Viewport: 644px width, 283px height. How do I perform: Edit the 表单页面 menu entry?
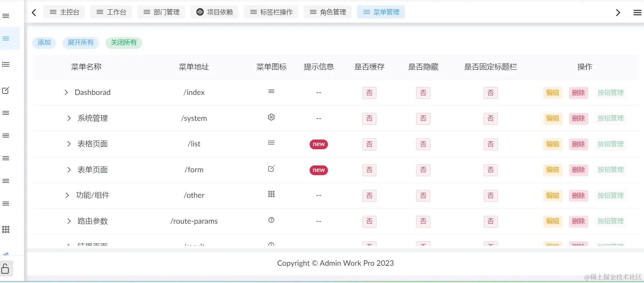click(552, 170)
